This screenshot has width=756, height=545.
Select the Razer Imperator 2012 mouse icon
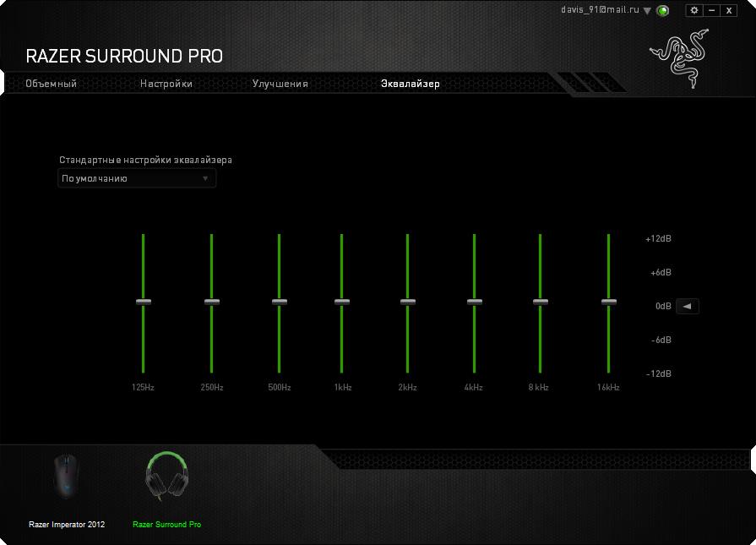[x=67, y=477]
